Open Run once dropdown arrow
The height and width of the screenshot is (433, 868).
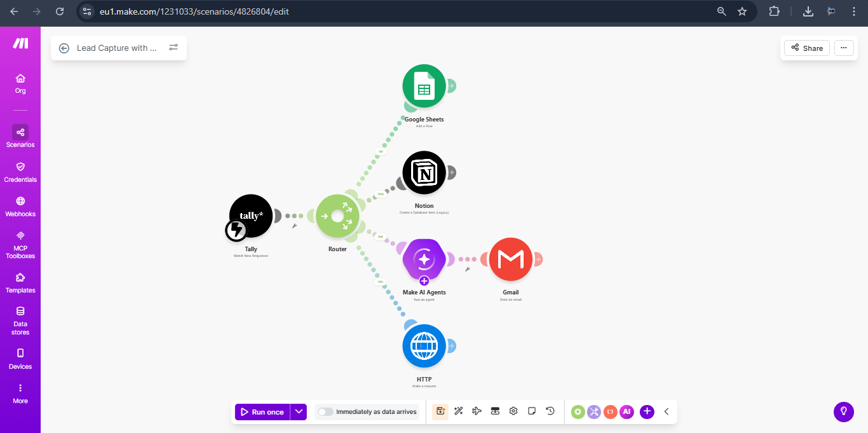point(299,412)
